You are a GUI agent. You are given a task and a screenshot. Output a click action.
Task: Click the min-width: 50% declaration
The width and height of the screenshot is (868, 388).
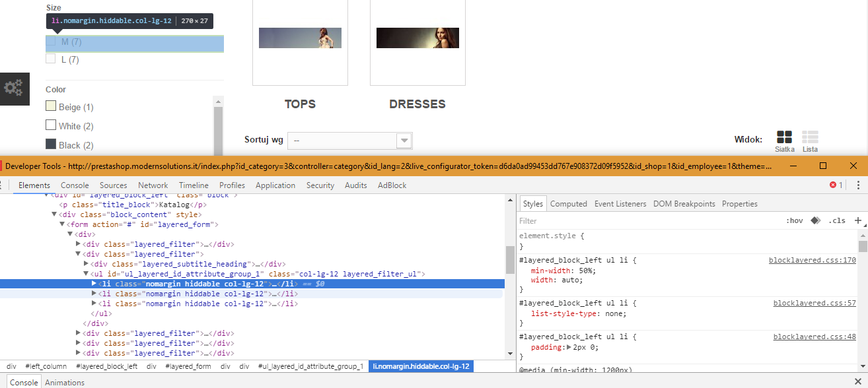(563, 271)
